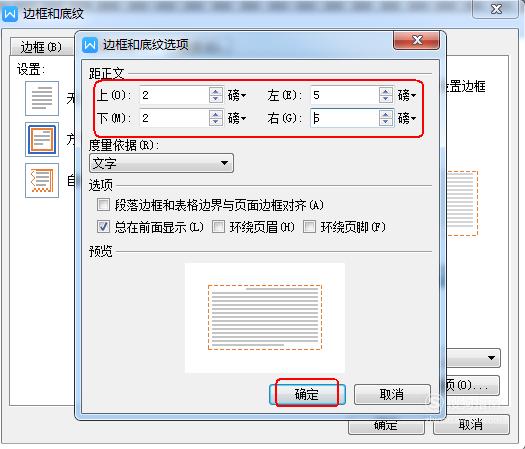This screenshot has height=449, width=525.
Task: Enable surround header checkbox
Action: [x=218, y=227]
